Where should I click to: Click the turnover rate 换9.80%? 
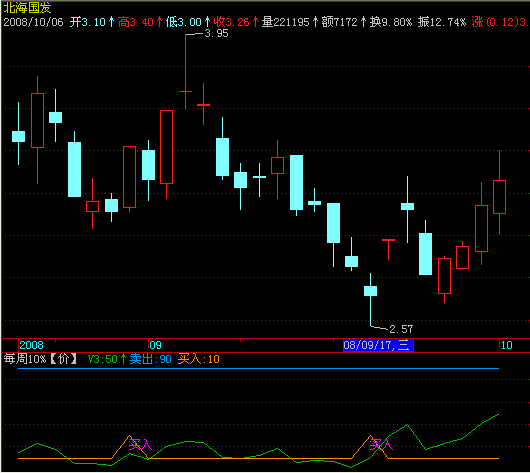(391, 22)
